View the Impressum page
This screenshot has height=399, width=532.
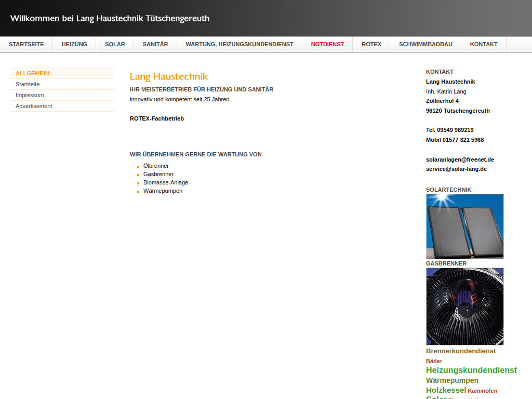[x=30, y=95]
